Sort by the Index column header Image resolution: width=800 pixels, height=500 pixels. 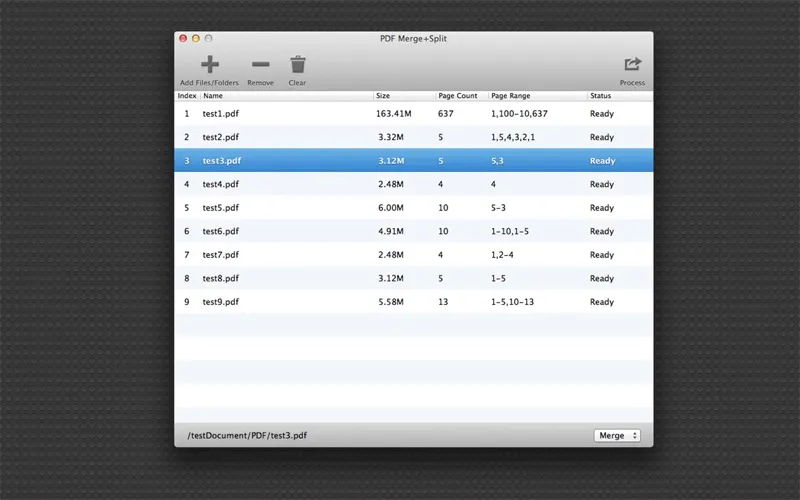pyautogui.click(x=187, y=95)
